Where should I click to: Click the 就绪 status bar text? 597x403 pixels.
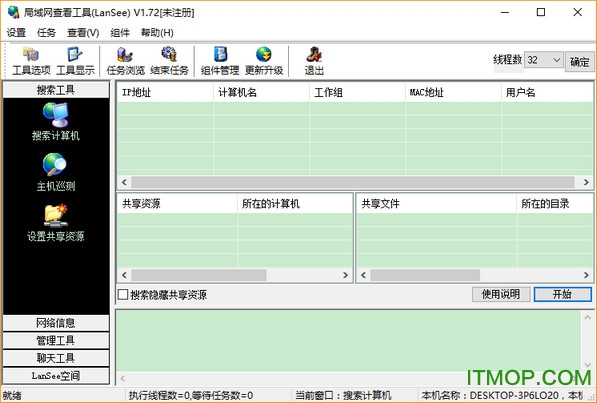pyautogui.click(x=12, y=396)
